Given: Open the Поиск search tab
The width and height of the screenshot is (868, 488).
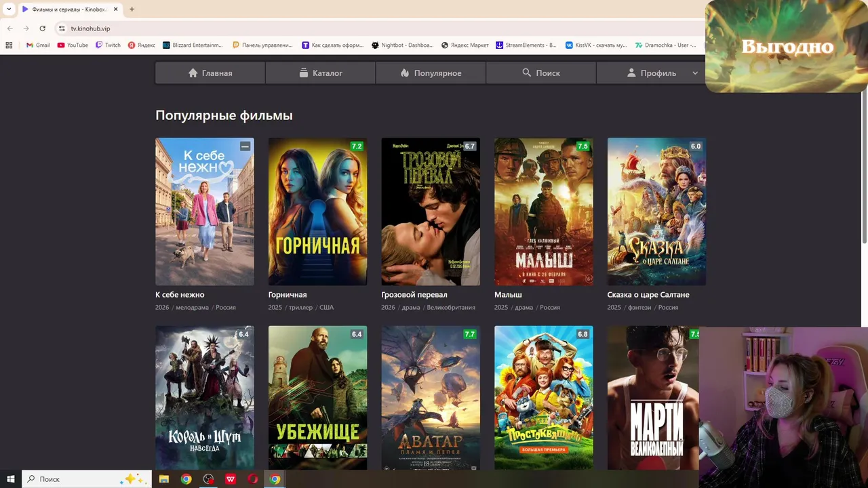Looking at the screenshot, I should [541, 73].
